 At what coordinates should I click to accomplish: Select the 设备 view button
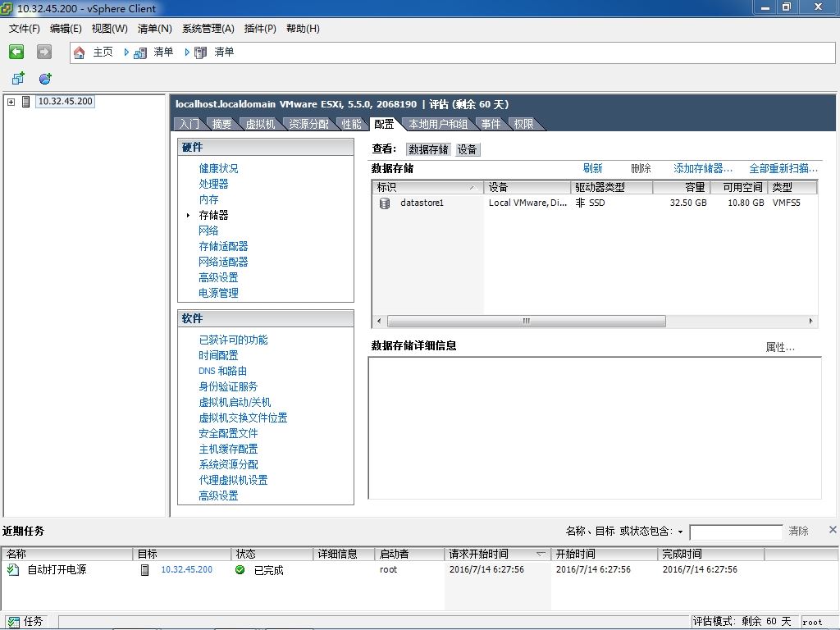tap(467, 149)
